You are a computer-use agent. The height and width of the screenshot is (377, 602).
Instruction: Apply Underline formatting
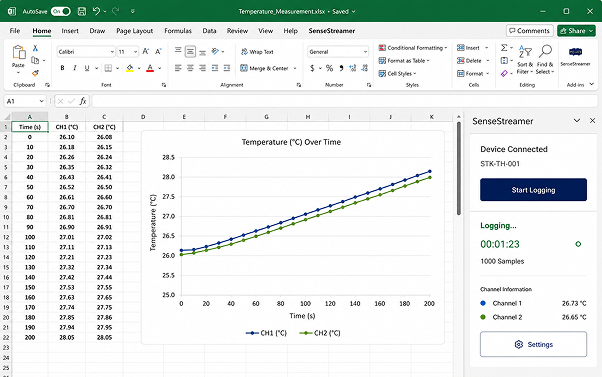(87, 68)
